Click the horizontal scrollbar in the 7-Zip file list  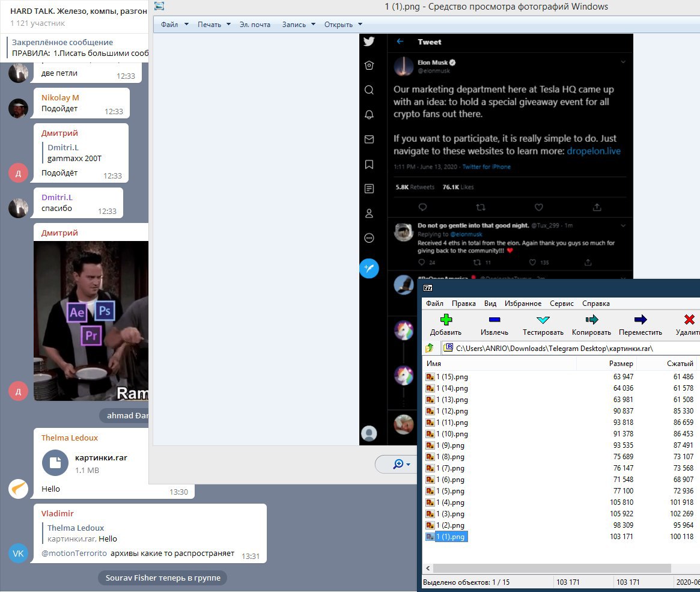tap(552, 568)
